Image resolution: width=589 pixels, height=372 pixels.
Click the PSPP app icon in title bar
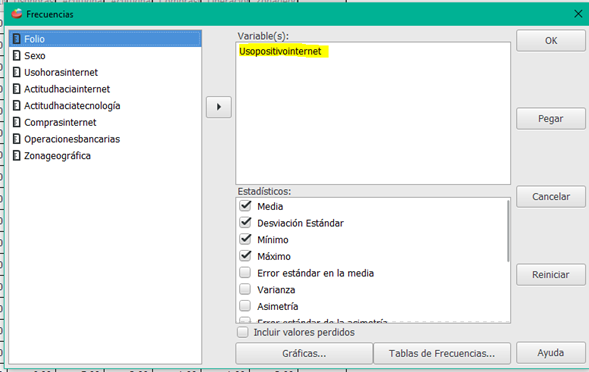click(x=17, y=14)
